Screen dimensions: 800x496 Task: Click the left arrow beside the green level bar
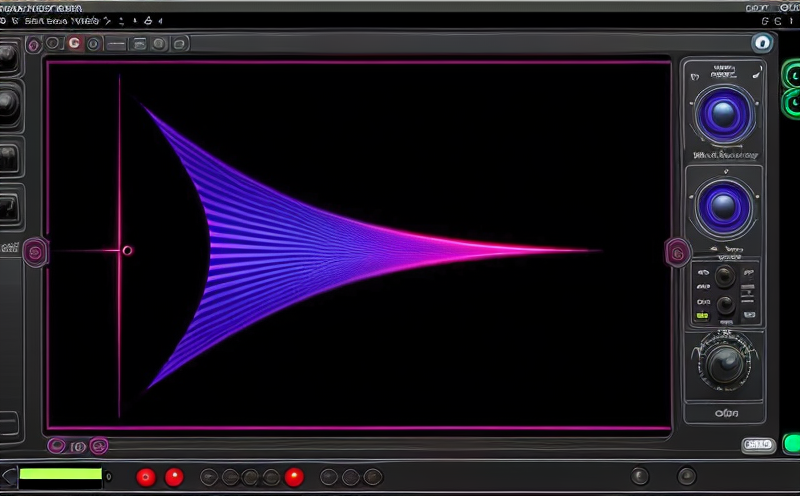pos(9,476)
